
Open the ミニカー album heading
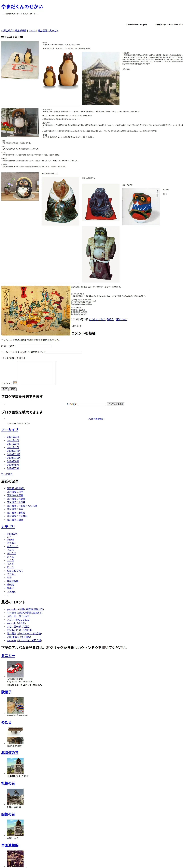point(8,656)
